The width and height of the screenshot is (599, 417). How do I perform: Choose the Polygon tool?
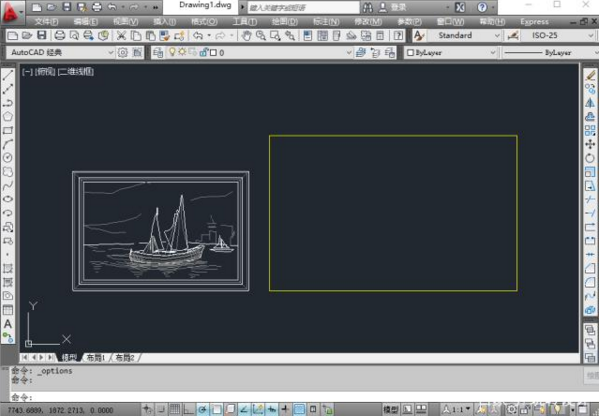click(x=8, y=116)
